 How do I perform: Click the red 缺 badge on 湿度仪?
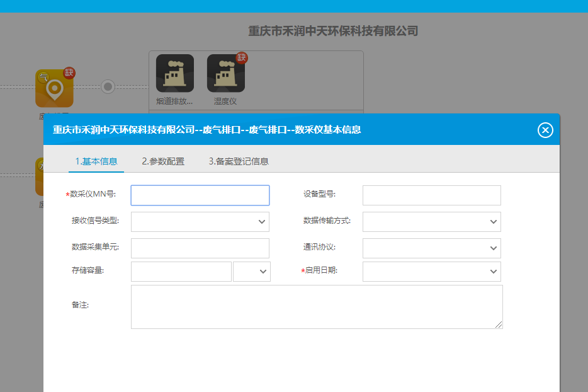click(x=242, y=58)
